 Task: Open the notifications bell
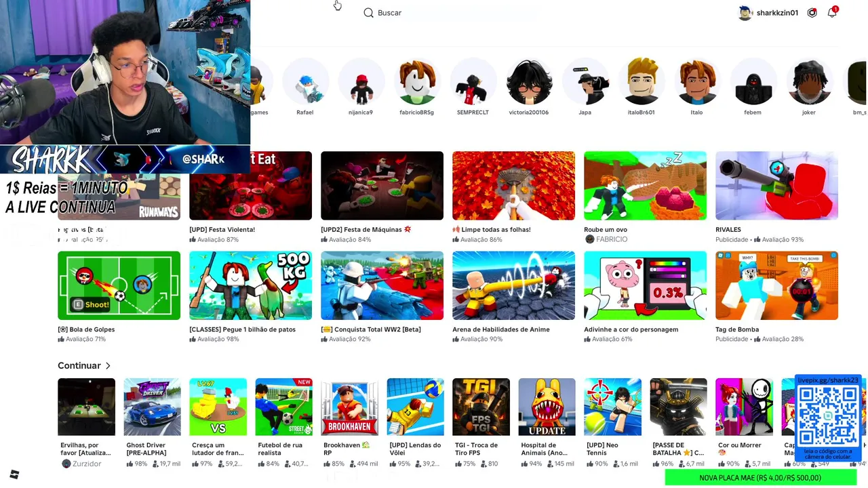point(832,13)
